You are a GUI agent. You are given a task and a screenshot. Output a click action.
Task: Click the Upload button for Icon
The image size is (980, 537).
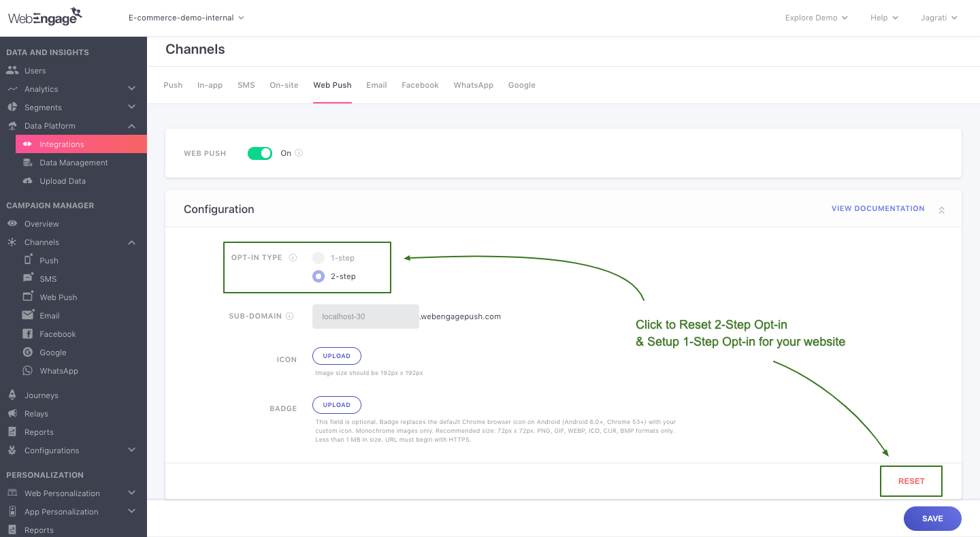337,356
